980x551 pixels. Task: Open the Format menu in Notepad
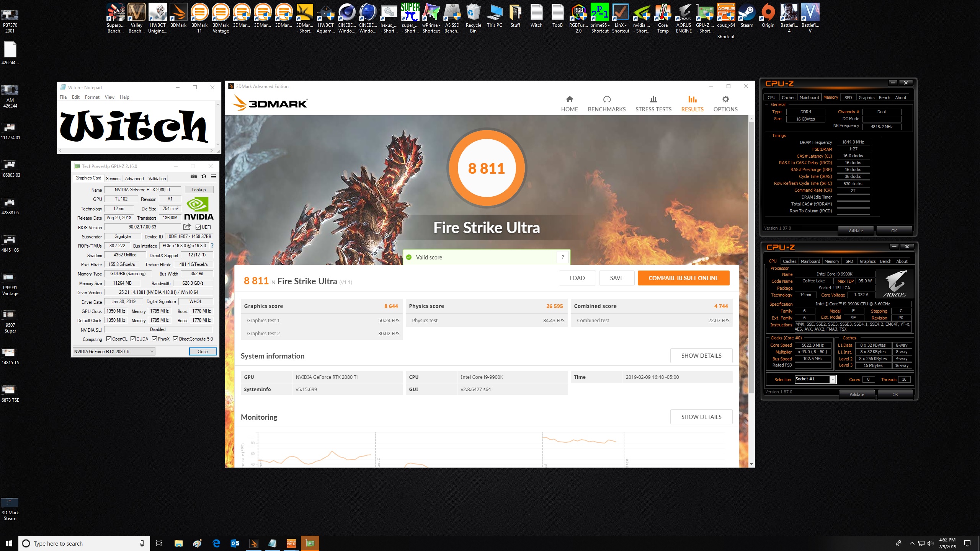(x=92, y=97)
